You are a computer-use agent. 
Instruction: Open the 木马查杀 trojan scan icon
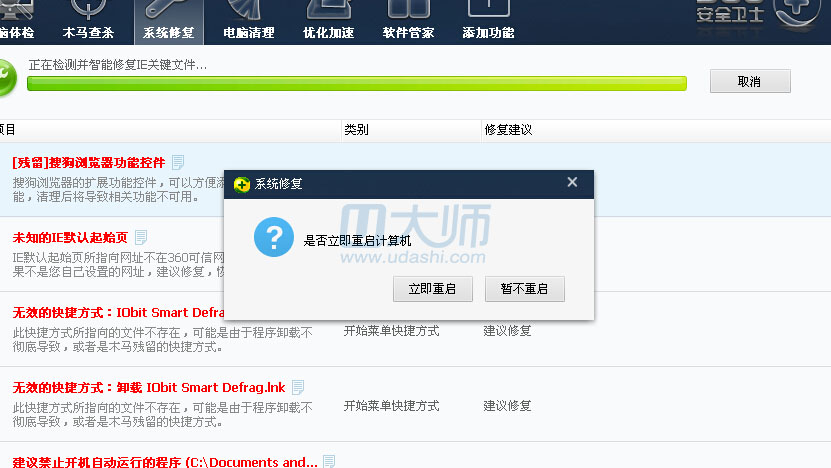pos(89,21)
